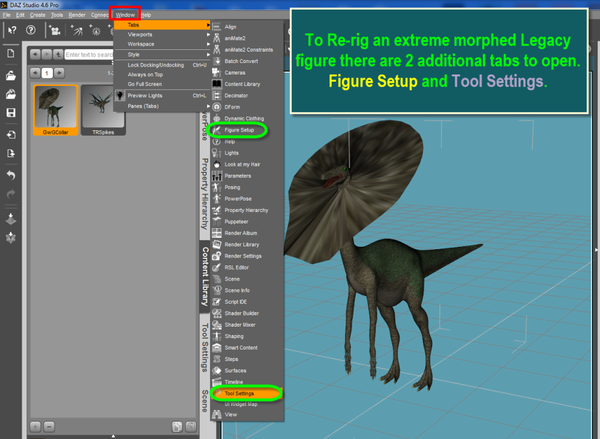The width and height of the screenshot is (600, 439).
Task: Open the Window menu
Action: [x=125, y=15]
